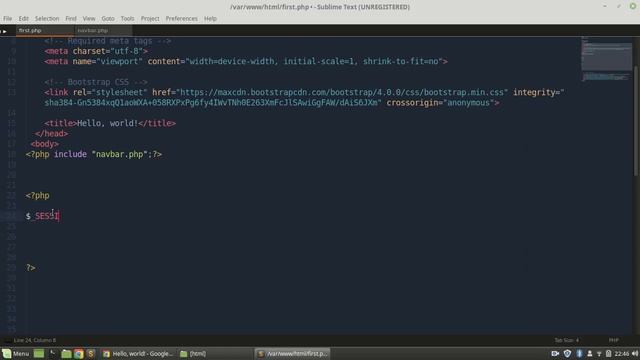Image resolution: width=640 pixels, height=360 pixels.
Task: Open the File menu
Action: 7,18
